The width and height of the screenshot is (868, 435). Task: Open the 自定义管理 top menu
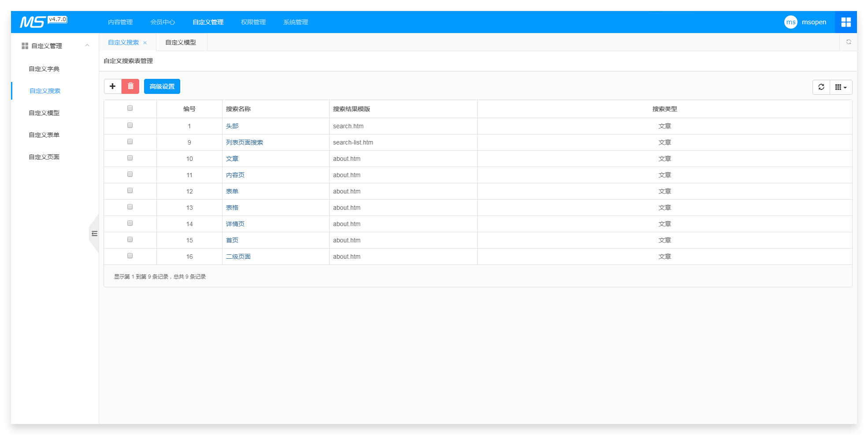(208, 22)
